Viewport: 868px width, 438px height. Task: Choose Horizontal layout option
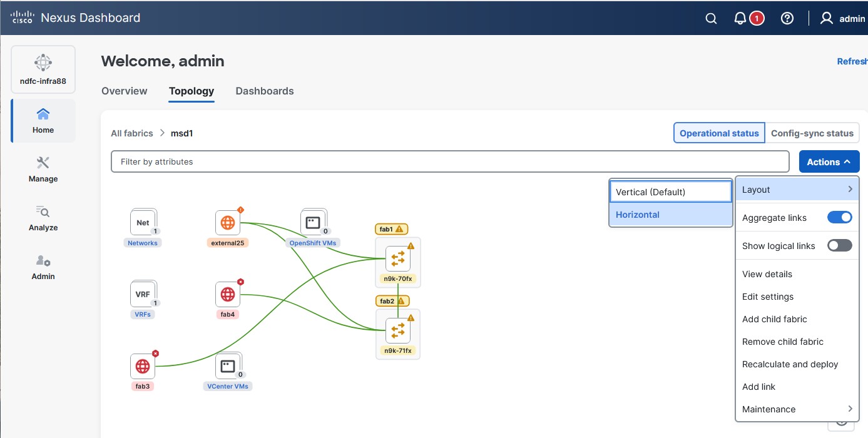click(x=671, y=215)
